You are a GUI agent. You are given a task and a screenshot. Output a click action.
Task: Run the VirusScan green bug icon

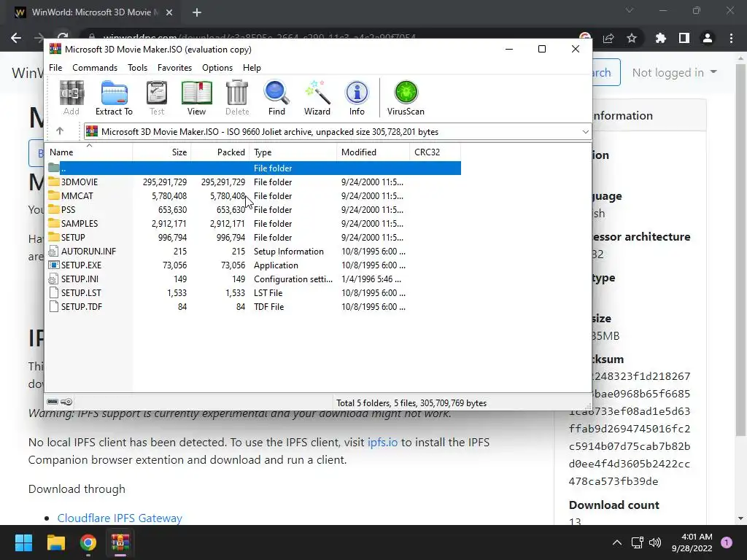(x=406, y=98)
